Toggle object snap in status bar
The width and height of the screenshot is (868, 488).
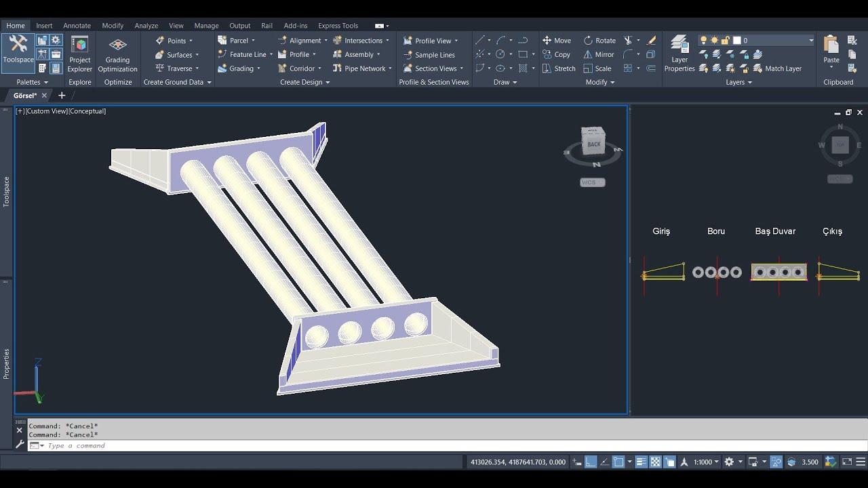(618, 462)
